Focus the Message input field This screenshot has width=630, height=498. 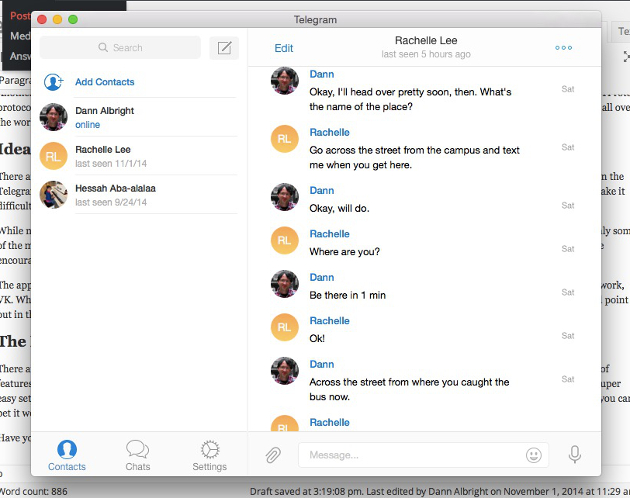click(x=423, y=455)
